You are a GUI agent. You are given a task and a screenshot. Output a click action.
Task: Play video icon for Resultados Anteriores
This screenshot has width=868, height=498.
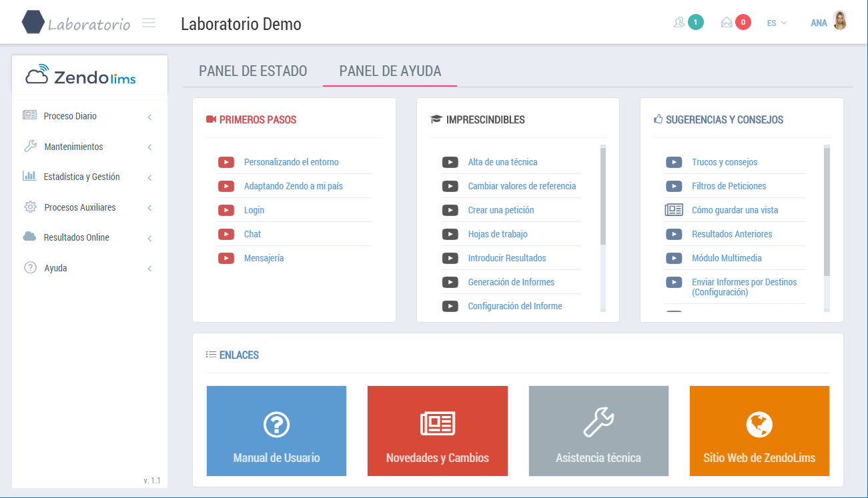click(674, 234)
